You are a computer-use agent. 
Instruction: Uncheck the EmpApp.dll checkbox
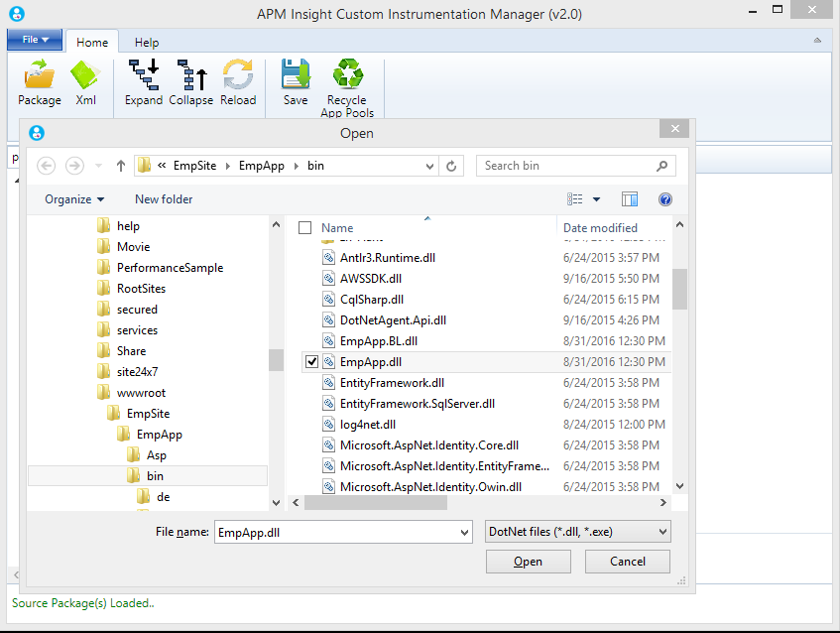coord(312,361)
